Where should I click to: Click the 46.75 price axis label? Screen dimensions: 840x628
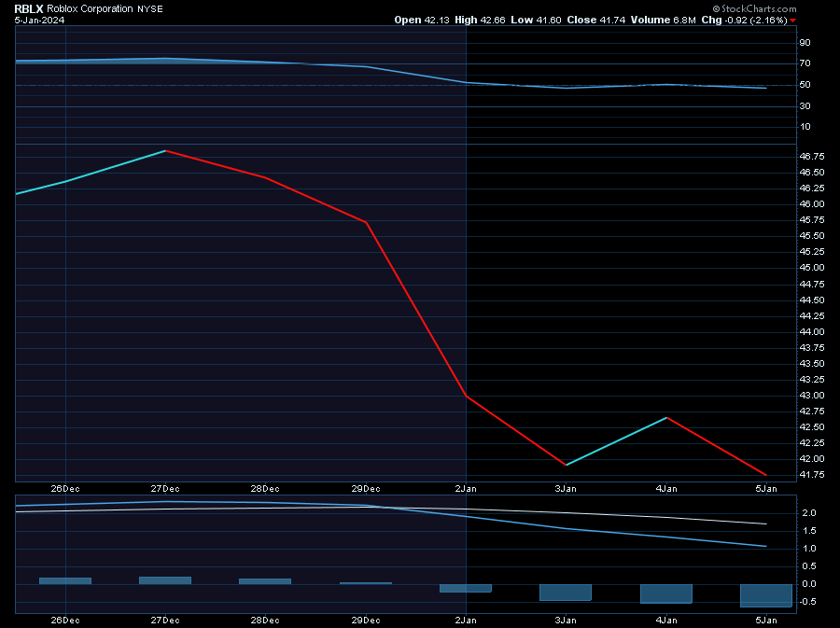812,157
